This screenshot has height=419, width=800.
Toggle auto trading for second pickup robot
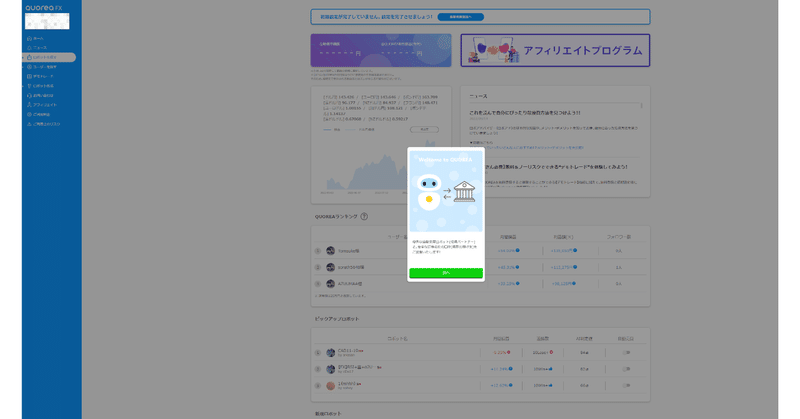tap(626, 368)
